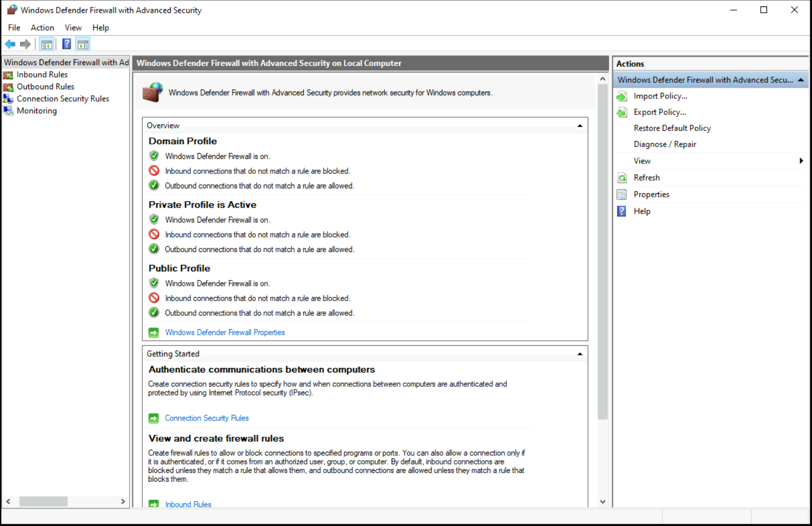Click the Public Profile inbound blocked icon
This screenshot has width=812, height=526.
(154, 298)
